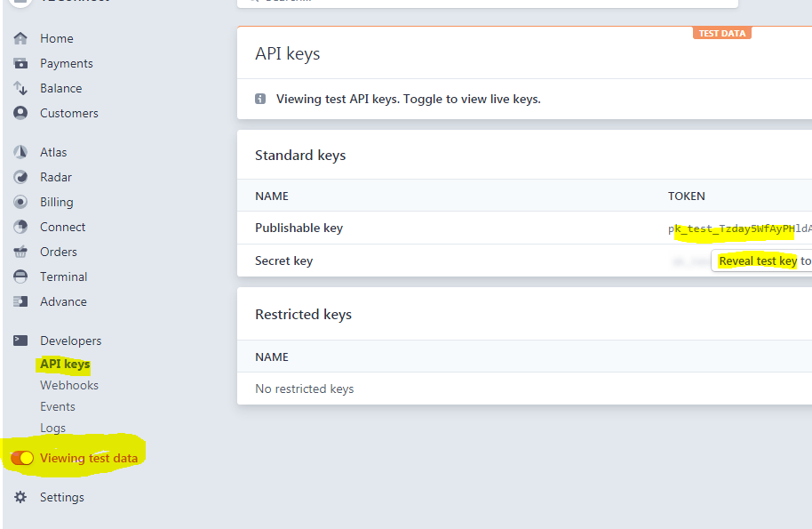Select the Atlas icon

(20, 152)
